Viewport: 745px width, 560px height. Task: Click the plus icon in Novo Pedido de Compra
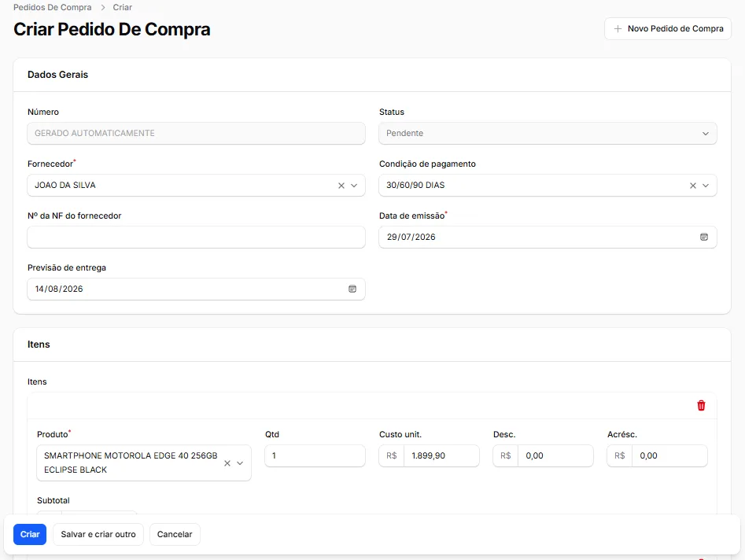tap(618, 29)
